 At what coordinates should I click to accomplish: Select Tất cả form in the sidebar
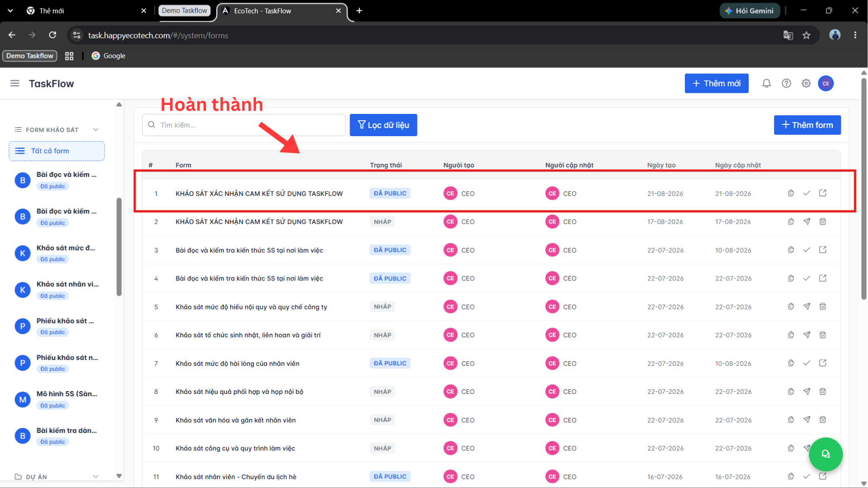pos(57,151)
